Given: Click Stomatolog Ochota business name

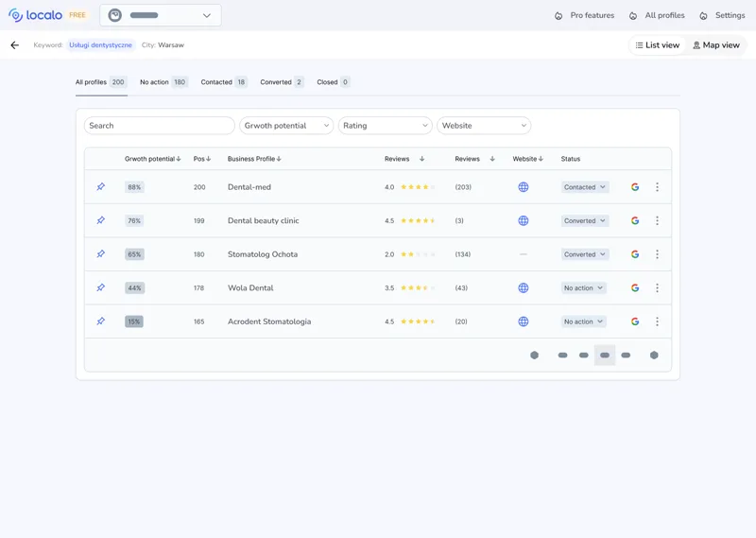Looking at the screenshot, I should click(x=263, y=253).
